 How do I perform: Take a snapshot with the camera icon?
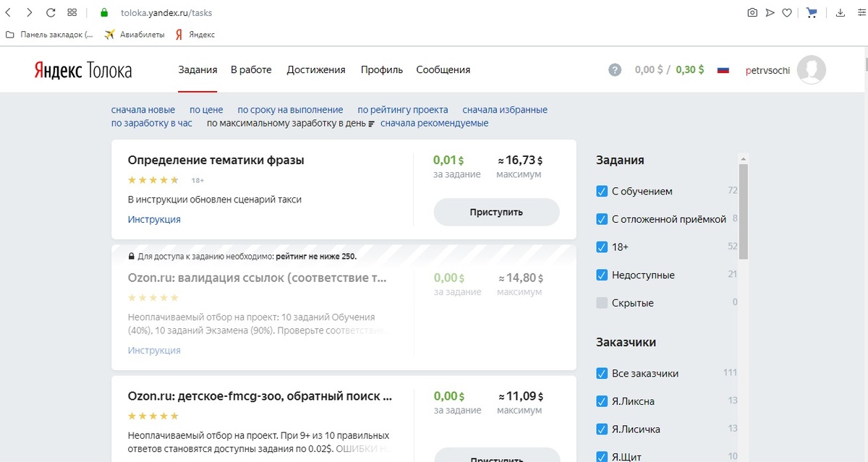tap(752, 12)
